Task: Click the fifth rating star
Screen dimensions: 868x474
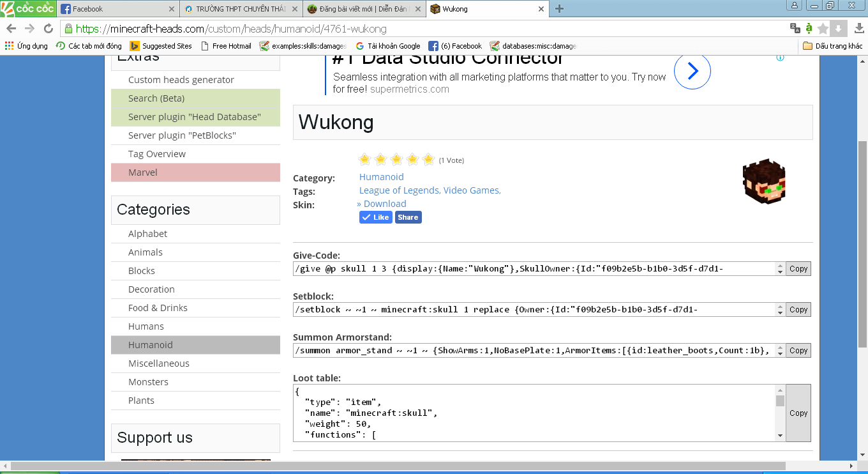Action: tap(428, 160)
